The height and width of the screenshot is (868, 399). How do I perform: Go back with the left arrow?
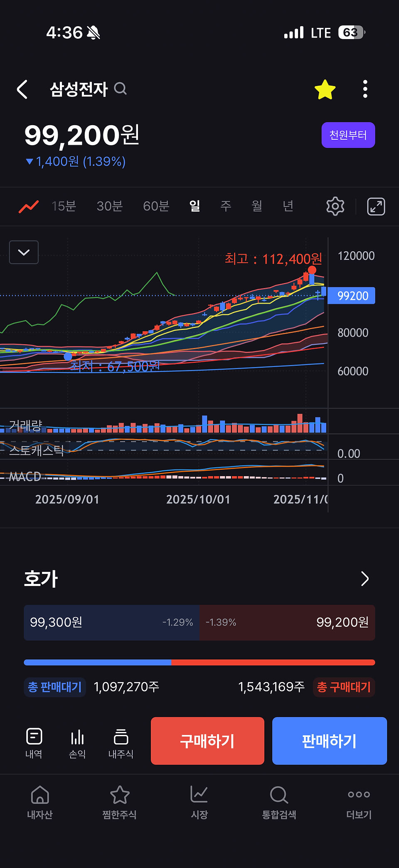(x=22, y=89)
